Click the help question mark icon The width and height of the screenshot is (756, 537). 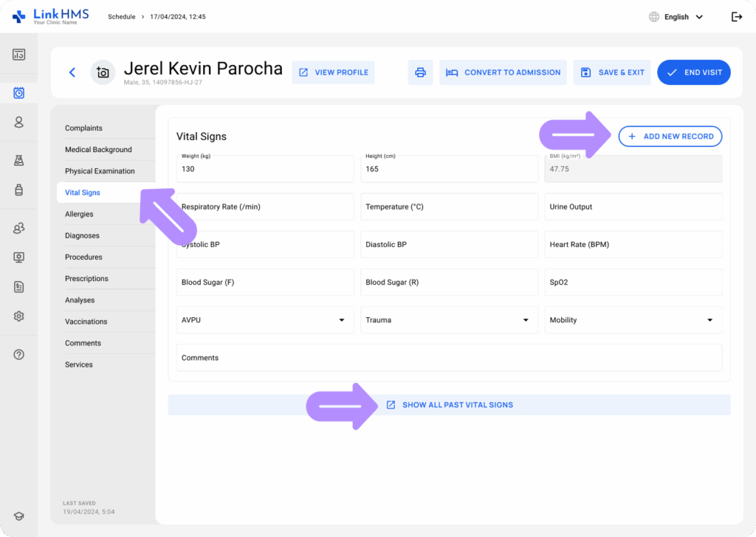pyautogui.click(x=19, y=355)
